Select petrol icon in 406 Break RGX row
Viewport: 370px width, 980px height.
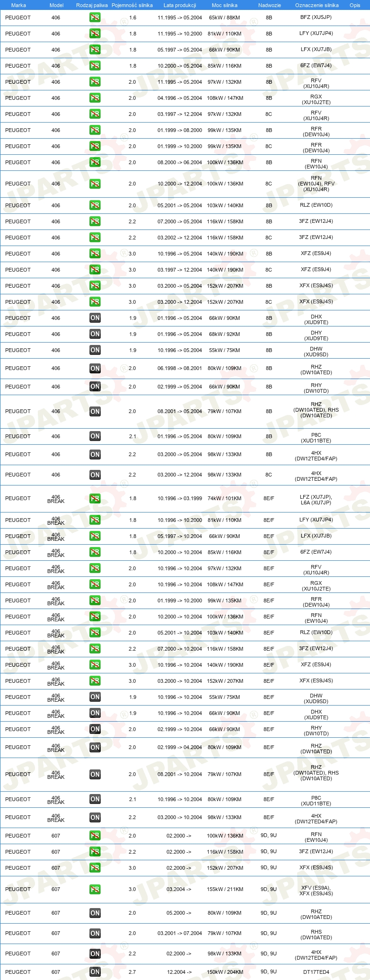point(95,584)
